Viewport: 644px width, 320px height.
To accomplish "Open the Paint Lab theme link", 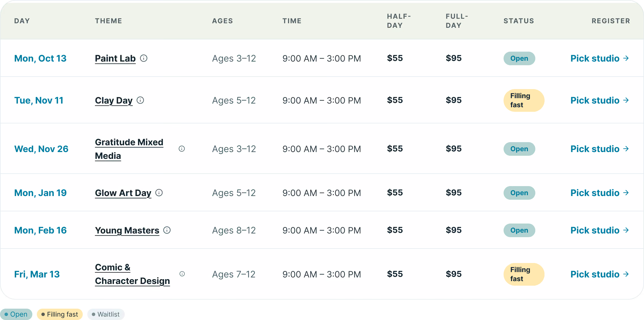I will point(115,58).
